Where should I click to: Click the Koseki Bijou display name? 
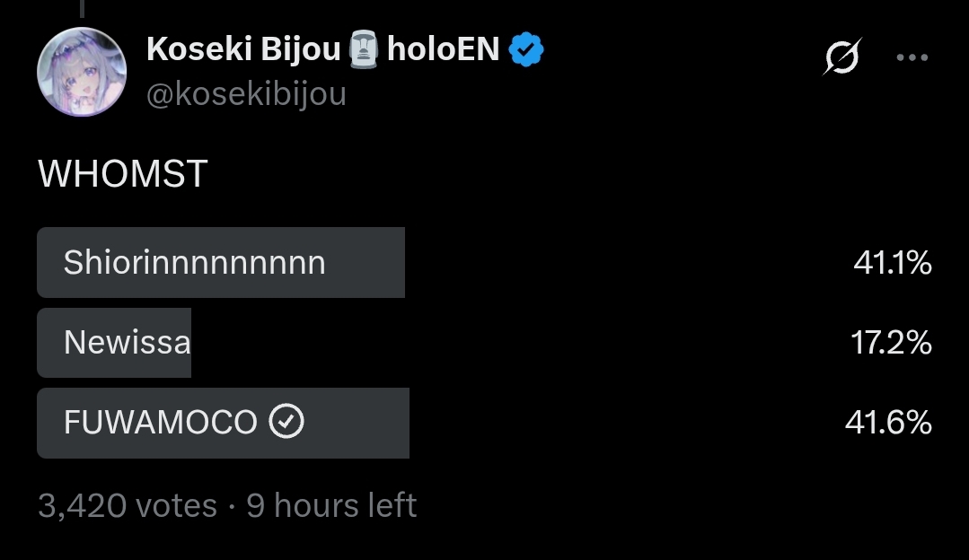(x=242, y=49)
